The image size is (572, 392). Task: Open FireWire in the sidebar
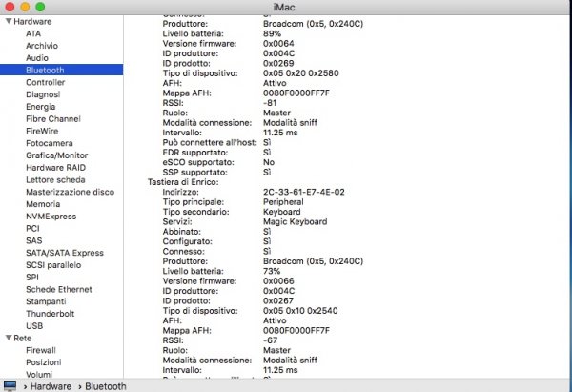point(42,131)
